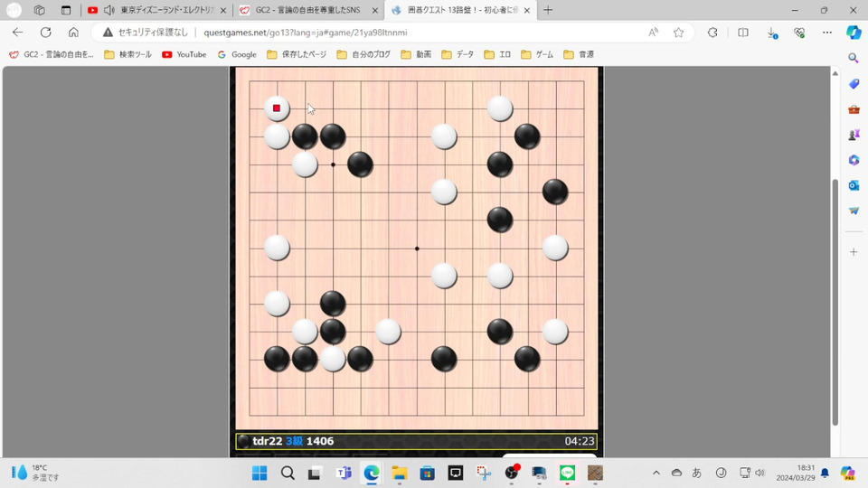This screenshot has width=868, height=488.
Task: Open Browser Essentials heart icon
Action: tap(799, 33)
